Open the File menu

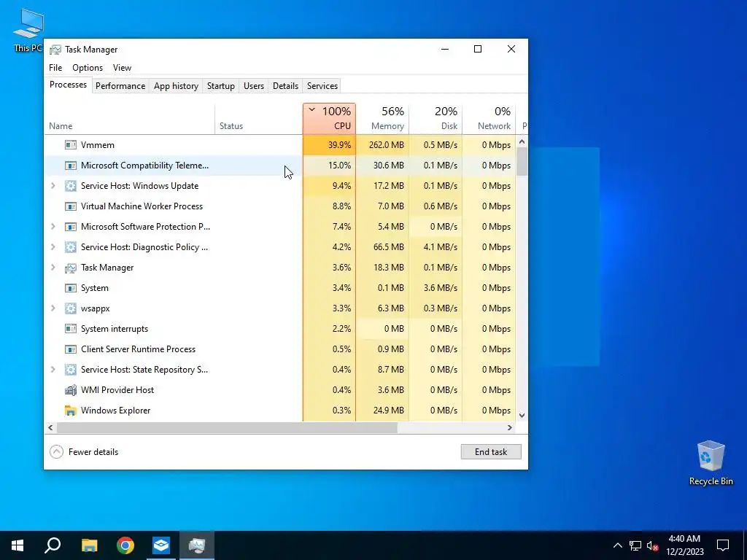[55, 68]
